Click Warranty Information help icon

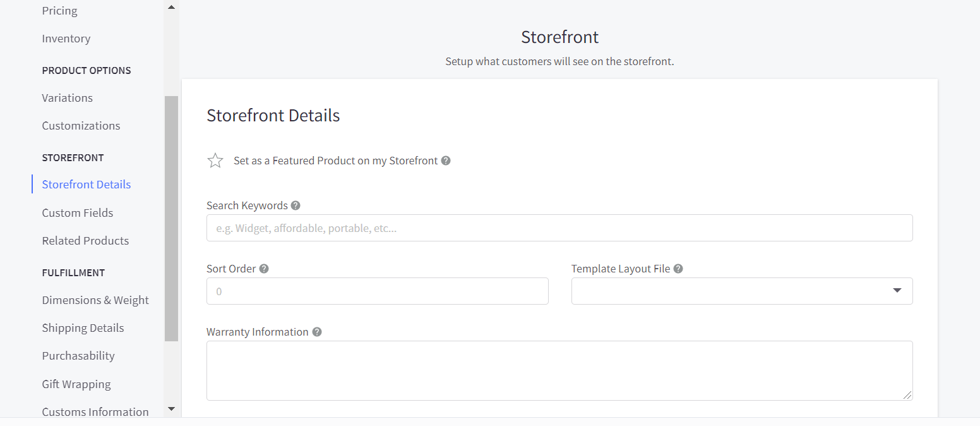317,332
